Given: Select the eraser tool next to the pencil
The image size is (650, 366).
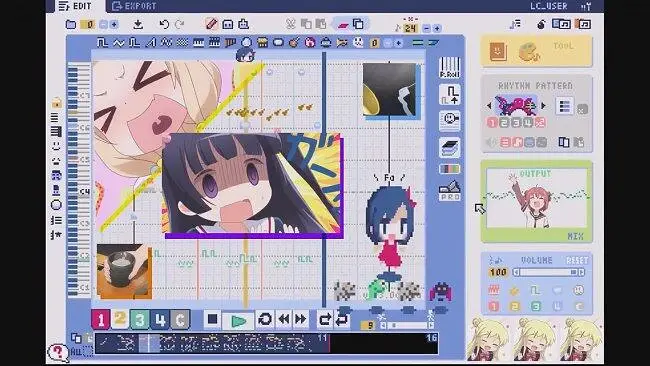Looking at the screenshot, I should point(228,24).
